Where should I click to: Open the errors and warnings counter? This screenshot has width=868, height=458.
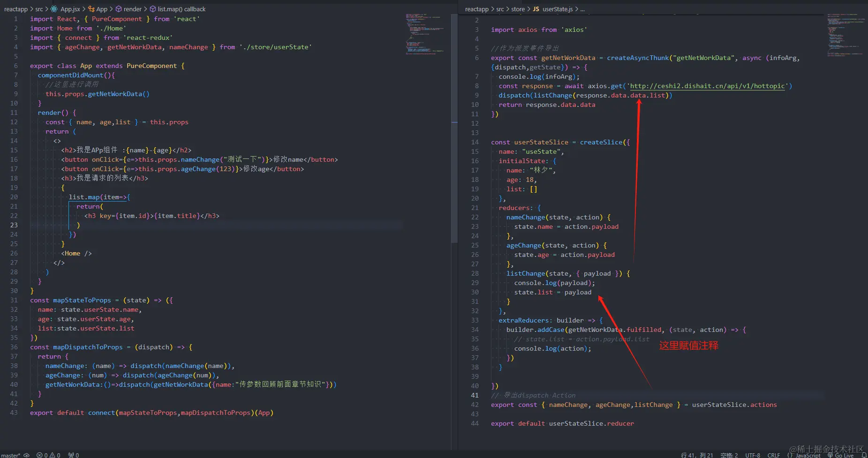click(48, 455)
